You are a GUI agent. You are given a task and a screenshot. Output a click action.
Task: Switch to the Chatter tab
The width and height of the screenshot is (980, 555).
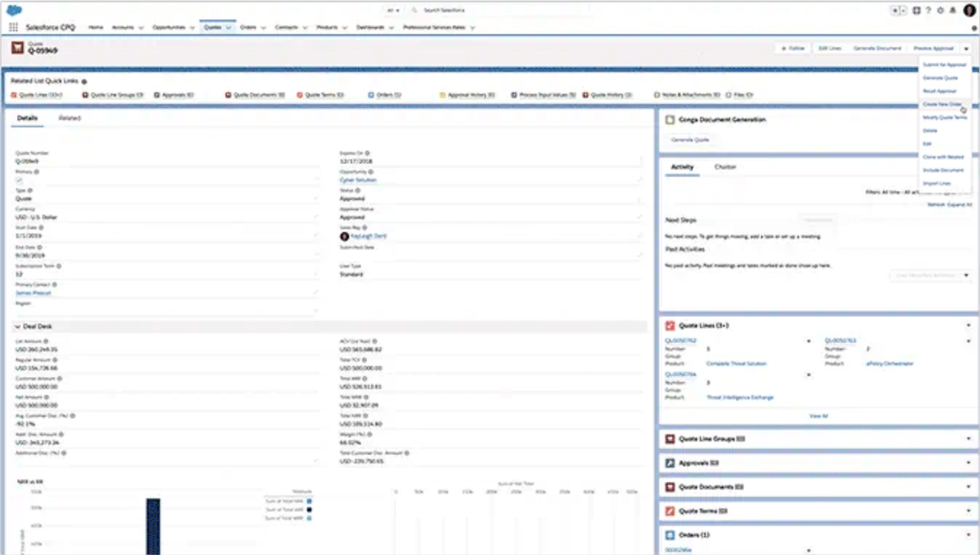[725, 167]
